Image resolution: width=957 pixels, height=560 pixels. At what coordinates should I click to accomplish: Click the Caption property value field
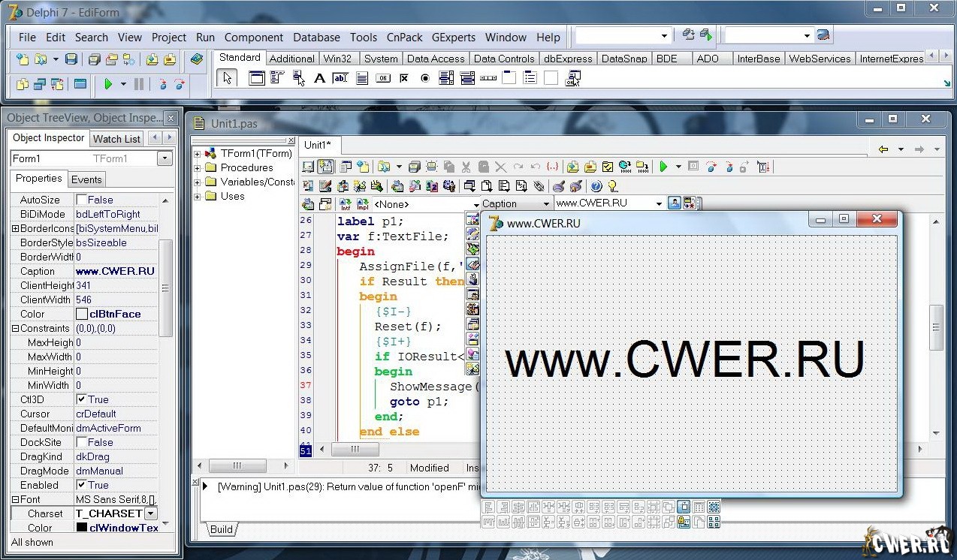point(116,271)
